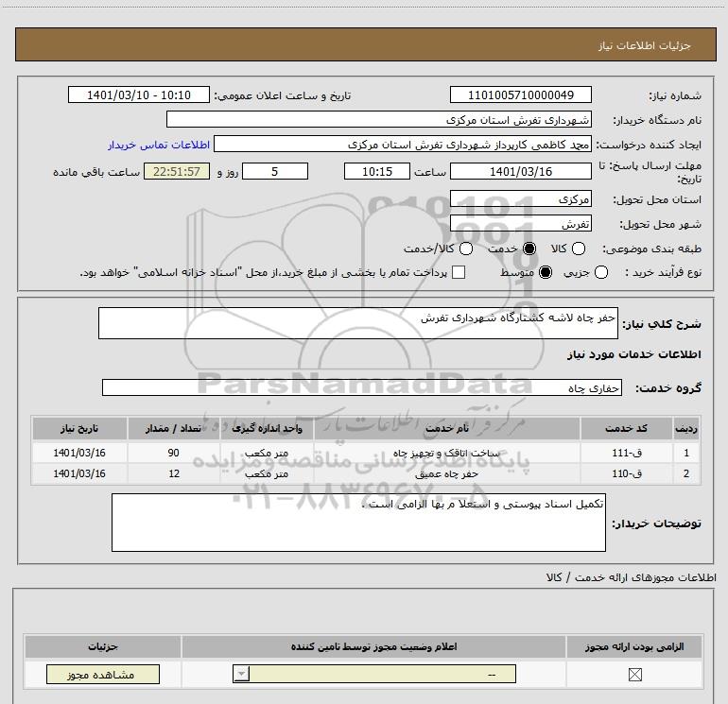Open the buyer contact information link
Image resolution: width=728 pixels, height=704 pixels.
[159, 145]
